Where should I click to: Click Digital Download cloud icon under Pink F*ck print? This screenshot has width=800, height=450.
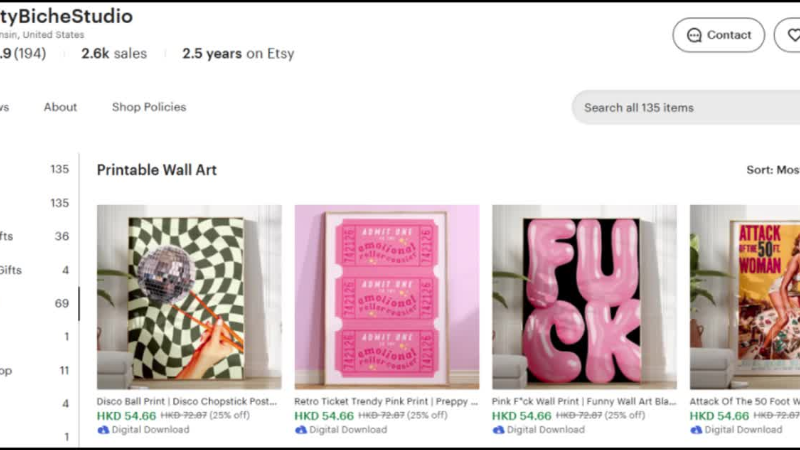(x=498, y=430)
